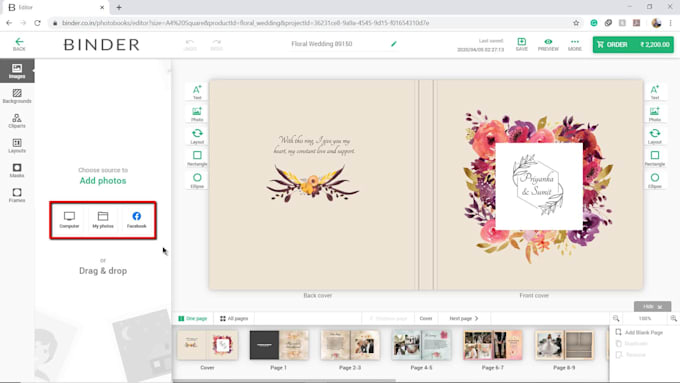
Task: Select the Cover thumbnail
Action: (207, 345)
